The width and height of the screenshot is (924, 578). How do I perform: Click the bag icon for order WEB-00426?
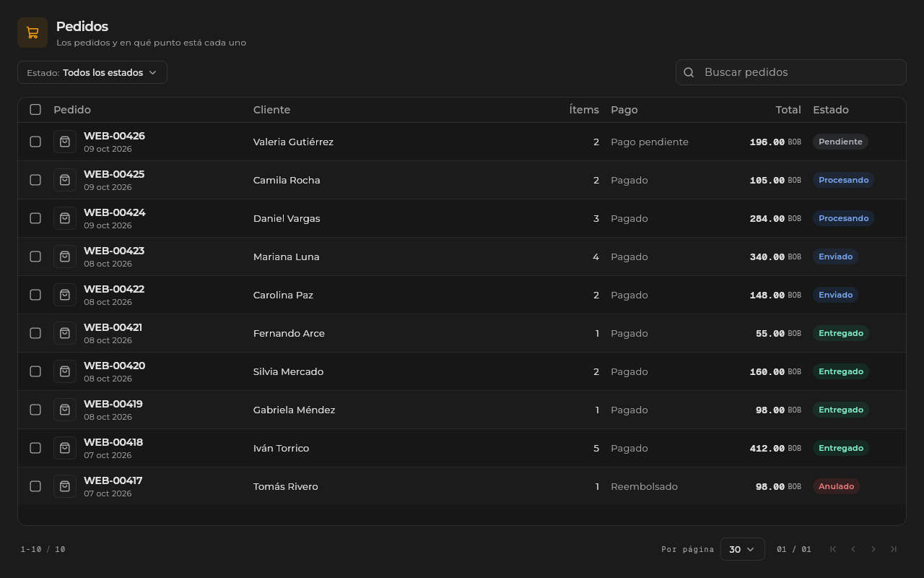point(65,142)
